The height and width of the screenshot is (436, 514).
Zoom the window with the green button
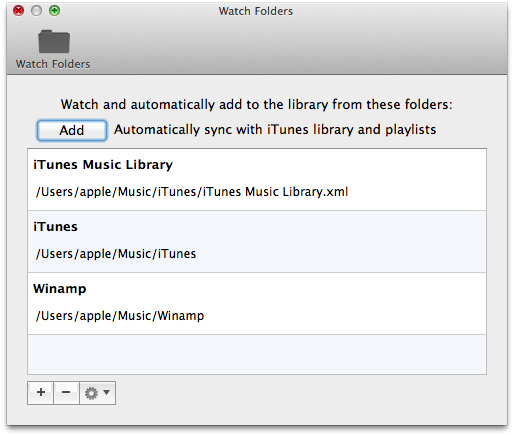tap(54, 11)
